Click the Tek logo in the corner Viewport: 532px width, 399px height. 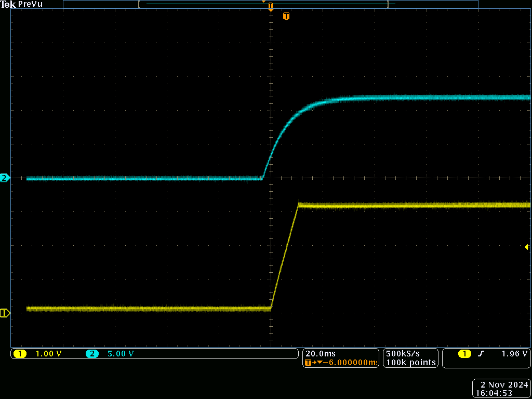point(7,4)
